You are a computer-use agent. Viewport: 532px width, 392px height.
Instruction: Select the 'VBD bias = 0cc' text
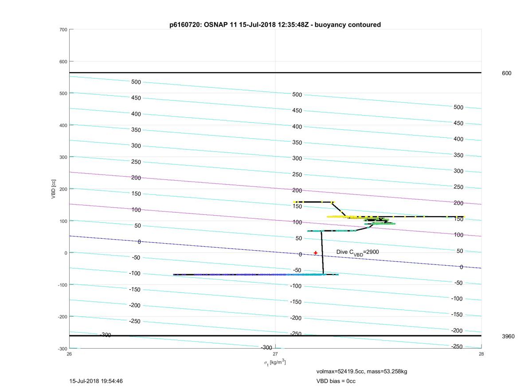[x=336, y=381]
